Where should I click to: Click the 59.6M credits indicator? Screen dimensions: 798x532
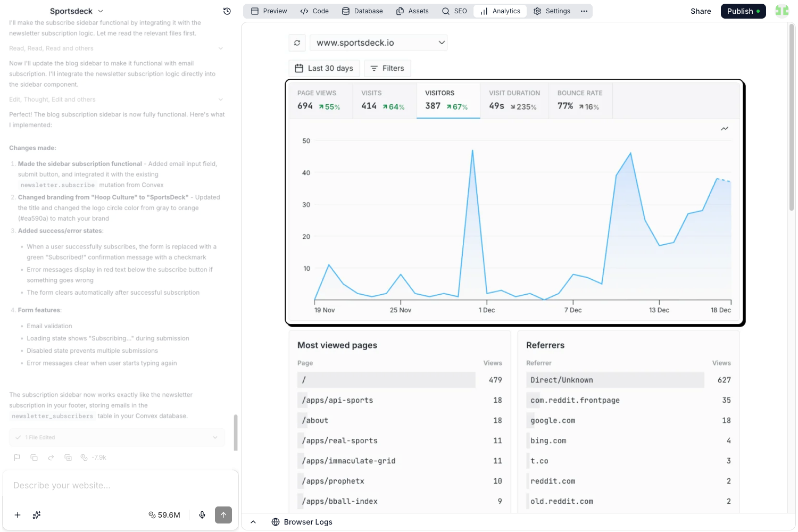(x=164, y=515)
